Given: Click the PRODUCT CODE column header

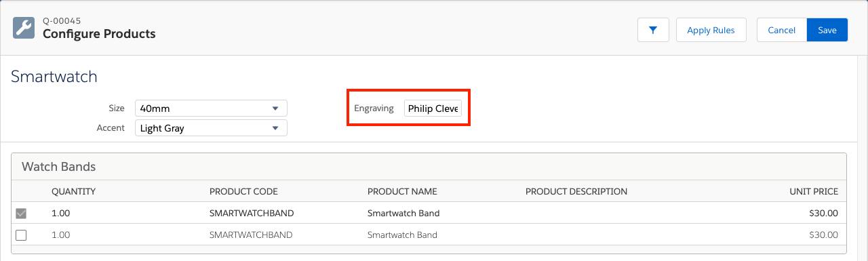Looking at the screenshot, I should [x=243, y=191].
